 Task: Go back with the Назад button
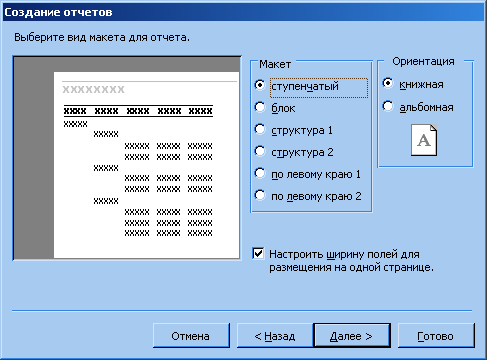pos(275,336)
